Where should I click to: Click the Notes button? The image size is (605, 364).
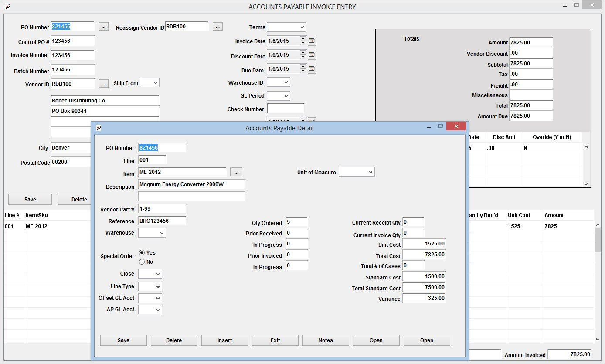coord(325,340)
